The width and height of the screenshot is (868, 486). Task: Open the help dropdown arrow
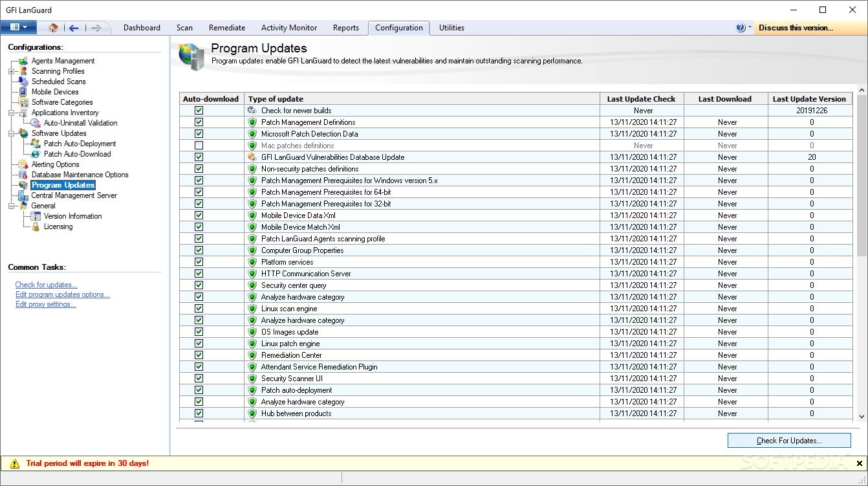point(750,28)
